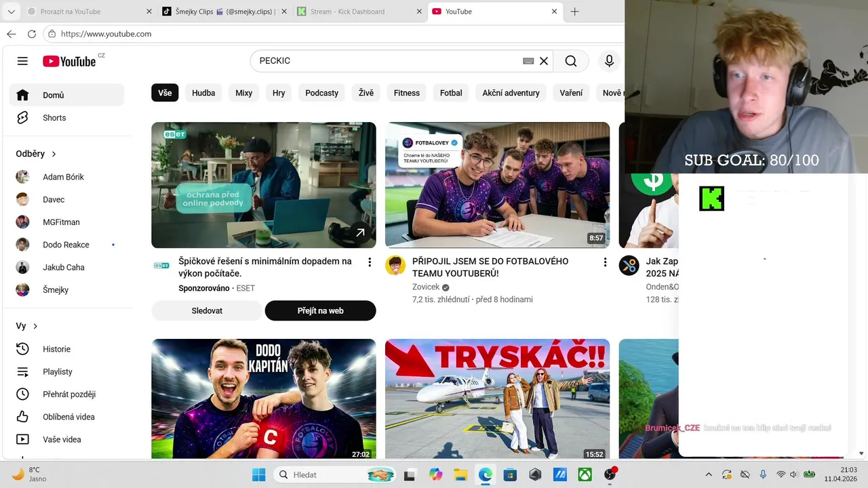
Task: Open Přehrát později in sidebar
Action: (x=66, y=394)
